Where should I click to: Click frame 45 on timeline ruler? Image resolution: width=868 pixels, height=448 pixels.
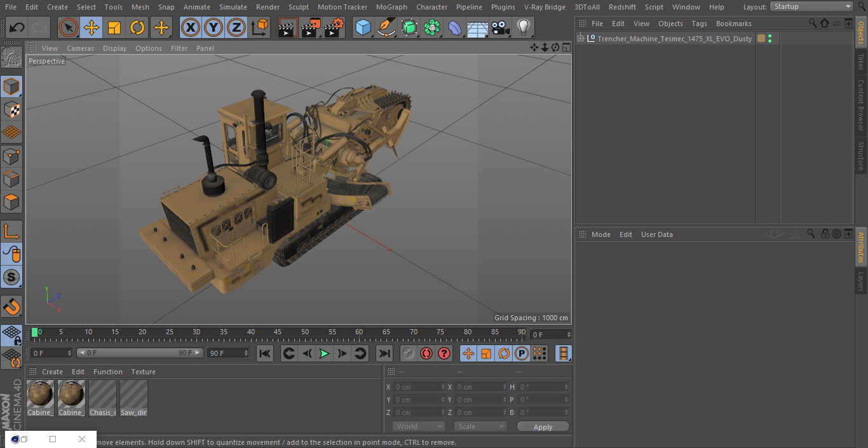coord(278,332)
